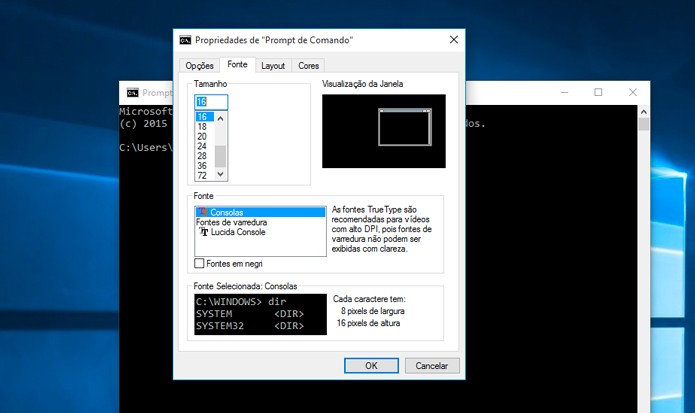This screenshot has height=413, width=695.
Task: Select the Consolas font entry
Action: coord(260,212)
